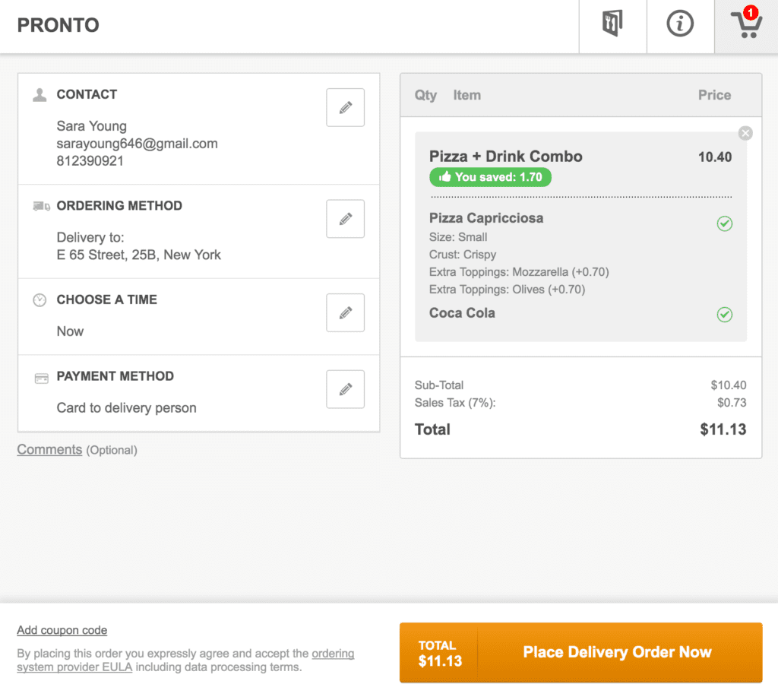Click the 'Now' delivery time text

pos(70,331)
